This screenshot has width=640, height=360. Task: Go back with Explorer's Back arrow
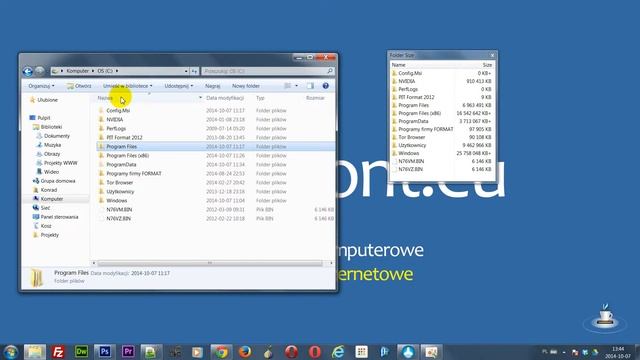(x=28, y=71)
